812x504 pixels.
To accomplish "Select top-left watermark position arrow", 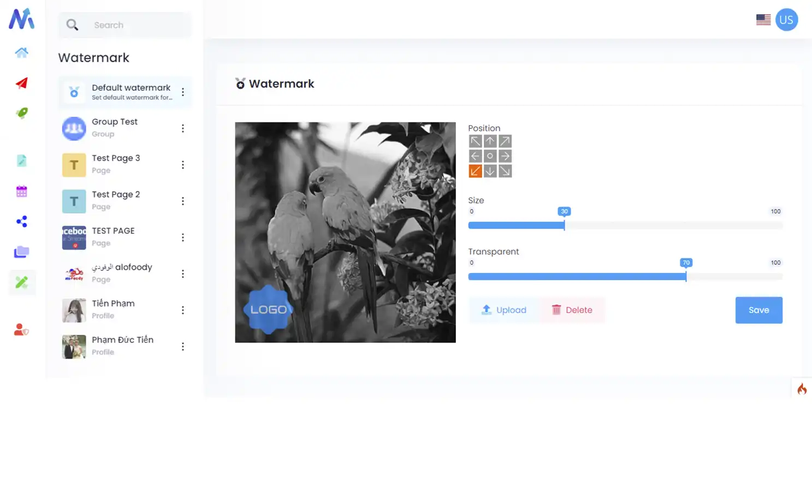I will pos(475,140).
